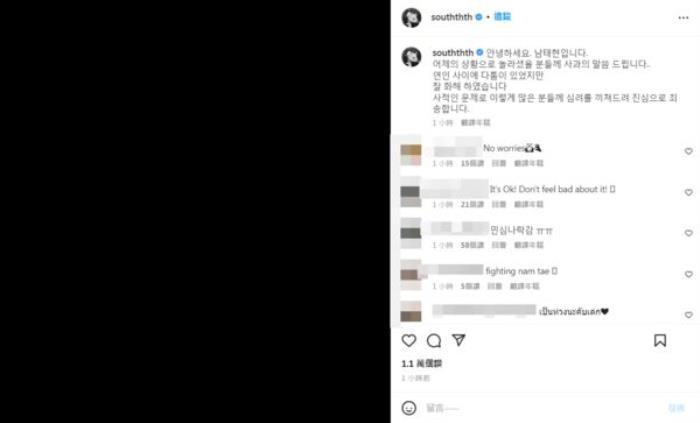
Task: View likes count on "fighting nam tae" comment
Action: 470,286
